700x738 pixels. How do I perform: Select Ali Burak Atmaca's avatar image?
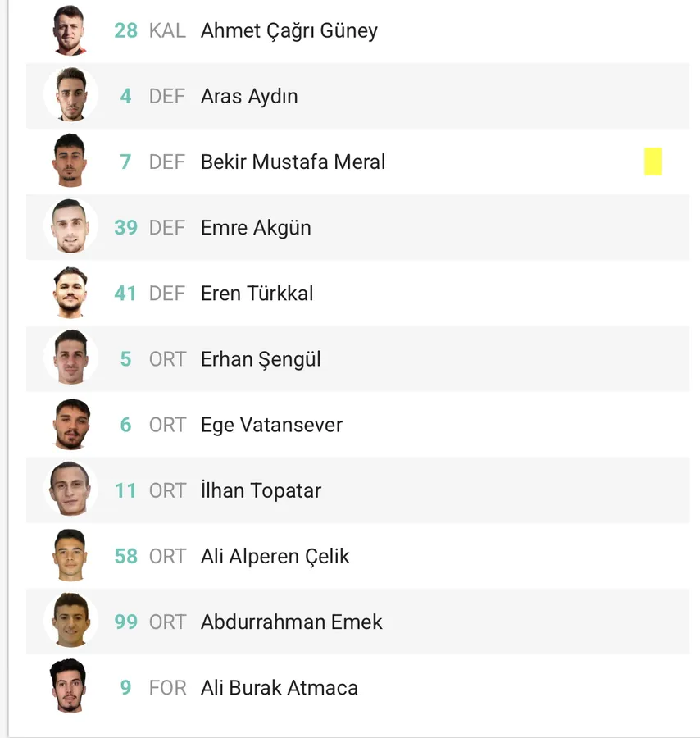70,686
